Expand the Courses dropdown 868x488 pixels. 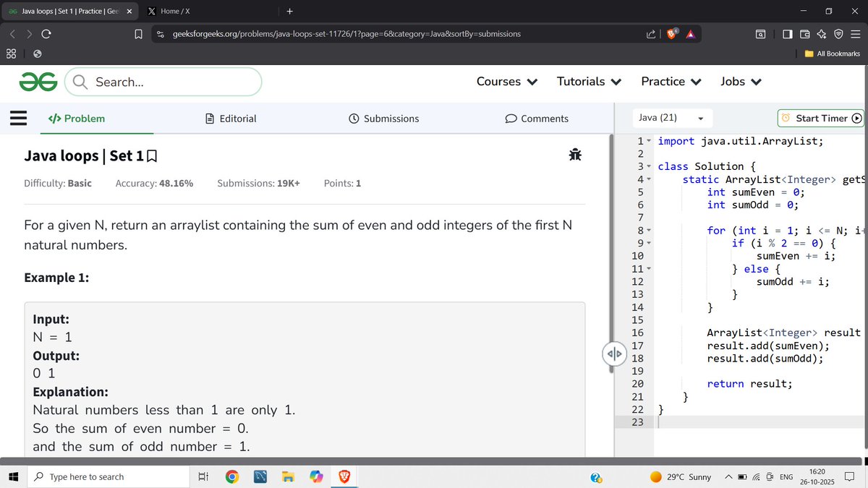click(x=506, y=82)
